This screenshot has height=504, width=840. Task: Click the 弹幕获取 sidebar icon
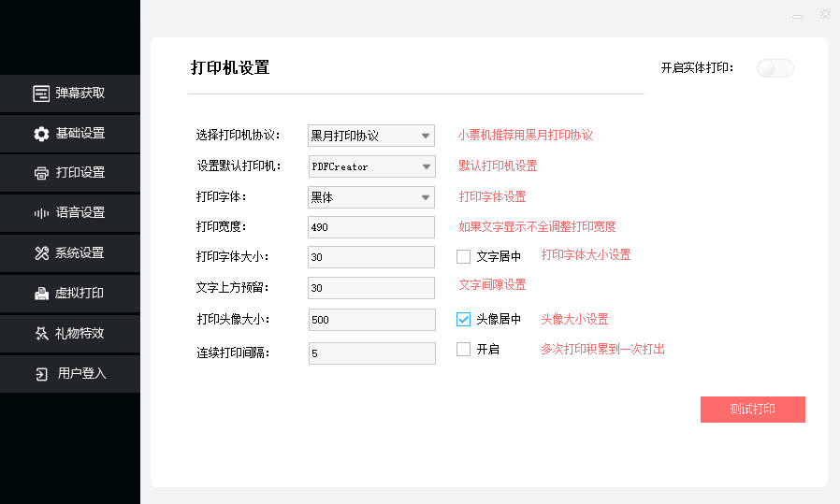(40, 94)
